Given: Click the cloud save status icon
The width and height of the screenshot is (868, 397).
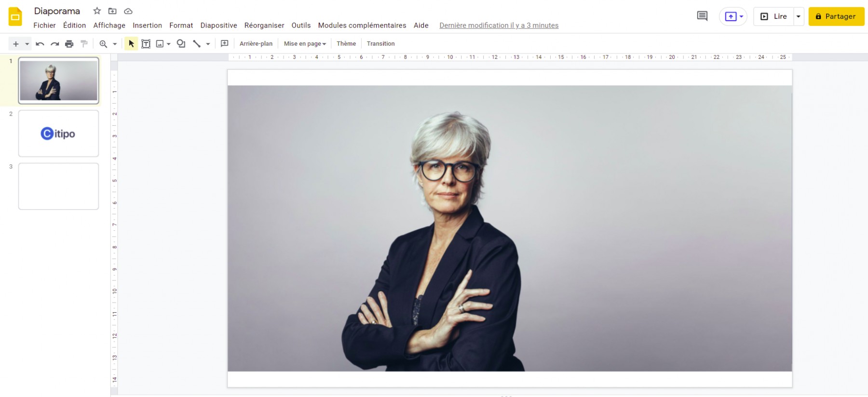Looking at the screenshot, I should 128,11.
